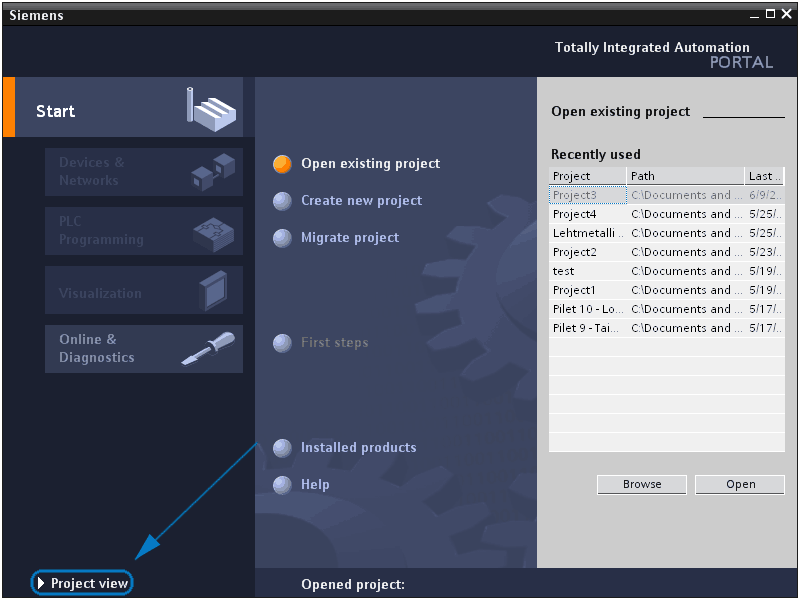Click the PLC Programming puzzle icon

point(213,234)
